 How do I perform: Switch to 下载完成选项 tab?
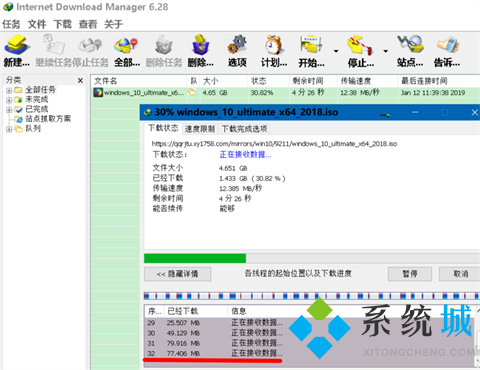(x=244, y=129)
